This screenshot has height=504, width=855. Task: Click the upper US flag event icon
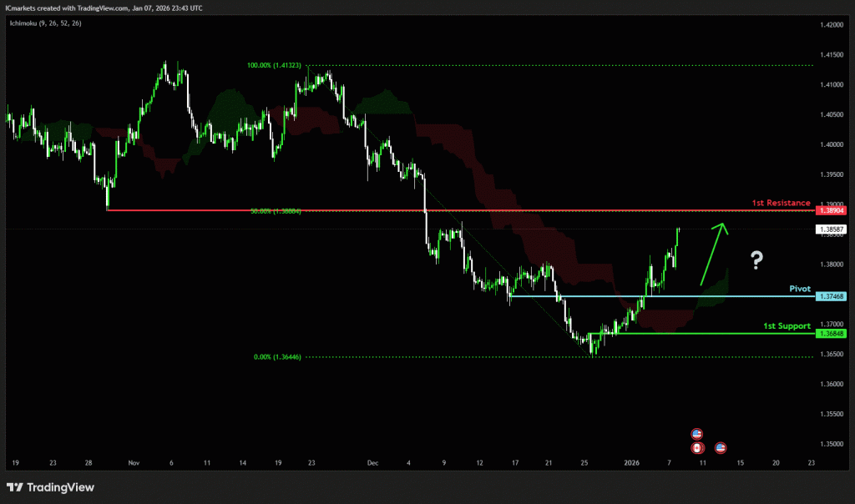(x=696, y=434)
